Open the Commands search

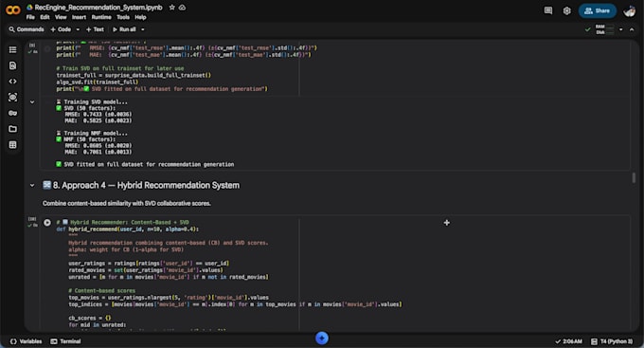[x=27, y=29]
